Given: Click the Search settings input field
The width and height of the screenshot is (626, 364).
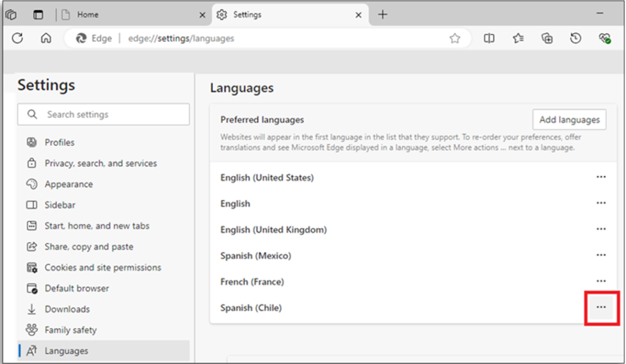Looking at the screenshot, I should (110, 114).
